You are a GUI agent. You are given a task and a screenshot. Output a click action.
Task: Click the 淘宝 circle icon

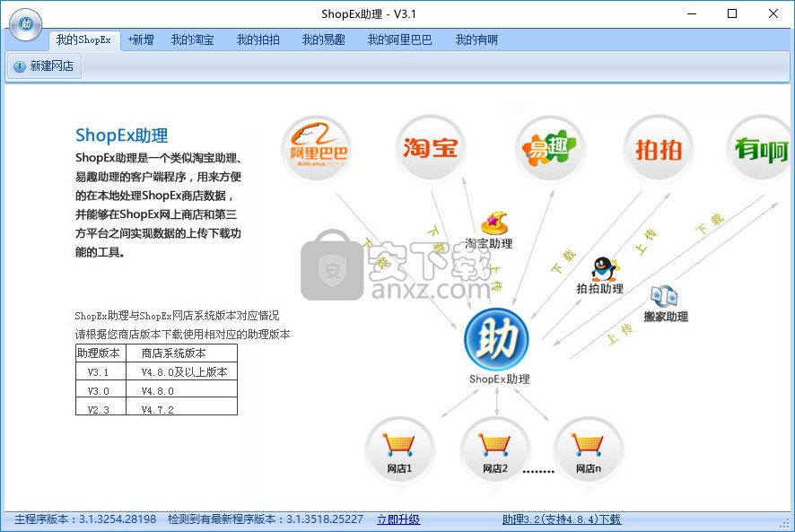coord(431,148)
